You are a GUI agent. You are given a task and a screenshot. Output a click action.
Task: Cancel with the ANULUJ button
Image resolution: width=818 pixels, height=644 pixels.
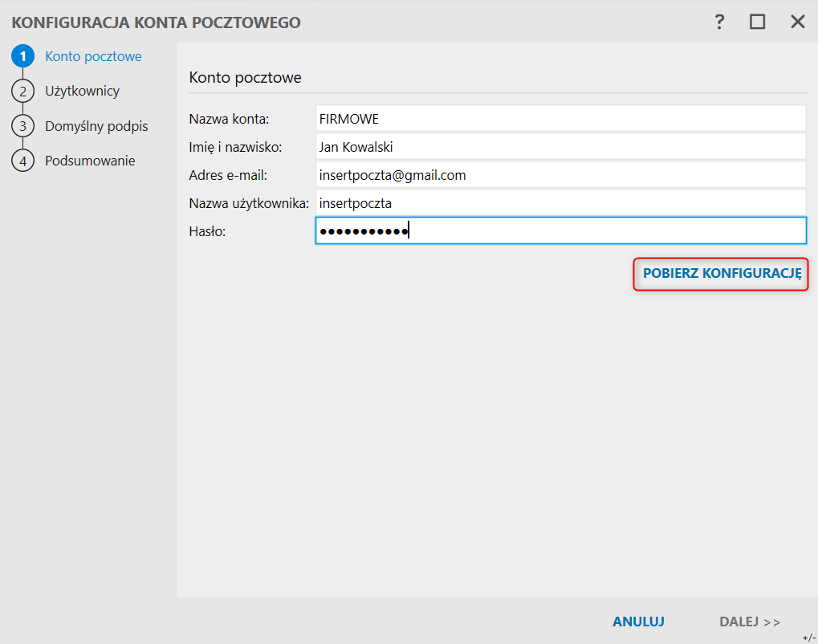[x=638, y=622]
